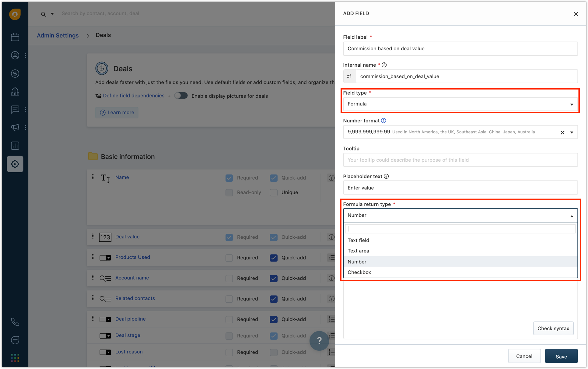Open the Campaigns megaphone icon in the sidebar
Viewport: 588px width, 369px height.
click(x=15, y=127)
